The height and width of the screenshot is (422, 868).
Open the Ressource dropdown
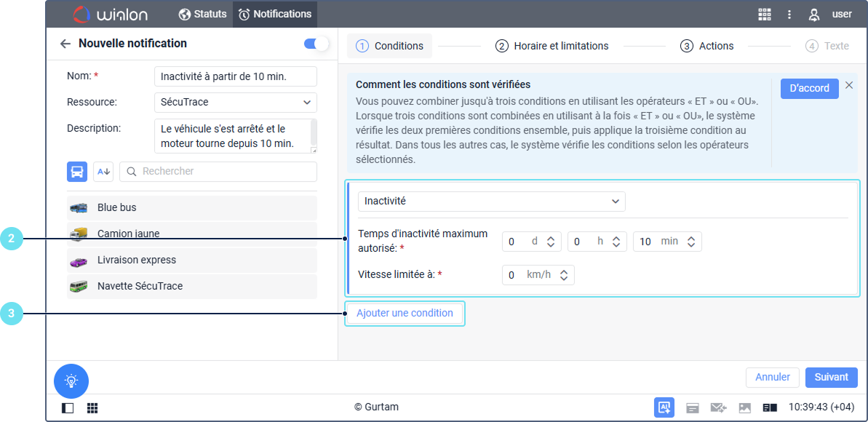click(x=235, y=103)
